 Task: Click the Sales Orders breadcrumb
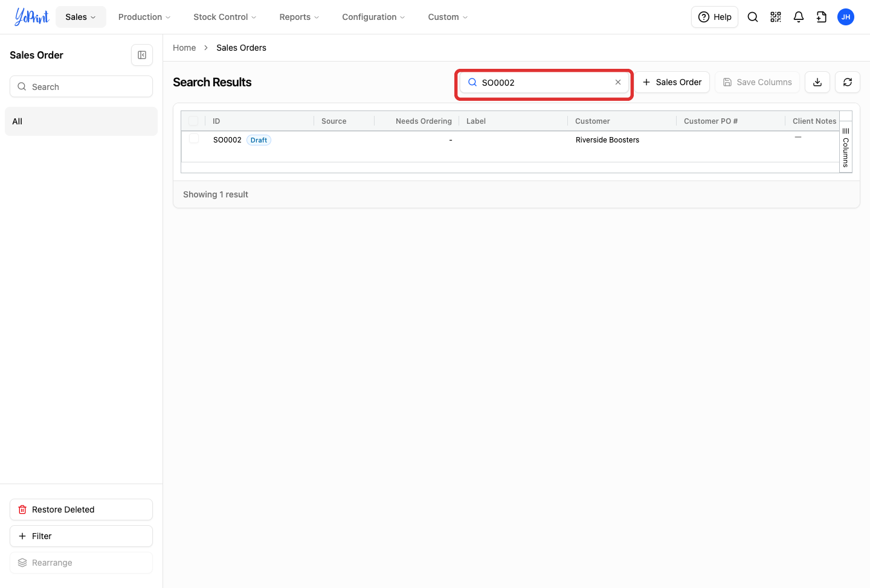coord(241,48)
